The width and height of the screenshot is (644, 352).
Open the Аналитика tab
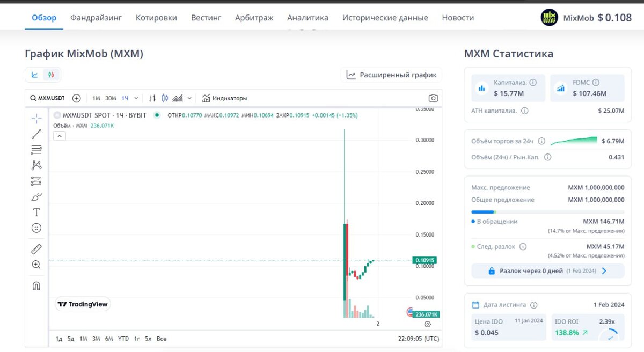click(x=308, y=18)
